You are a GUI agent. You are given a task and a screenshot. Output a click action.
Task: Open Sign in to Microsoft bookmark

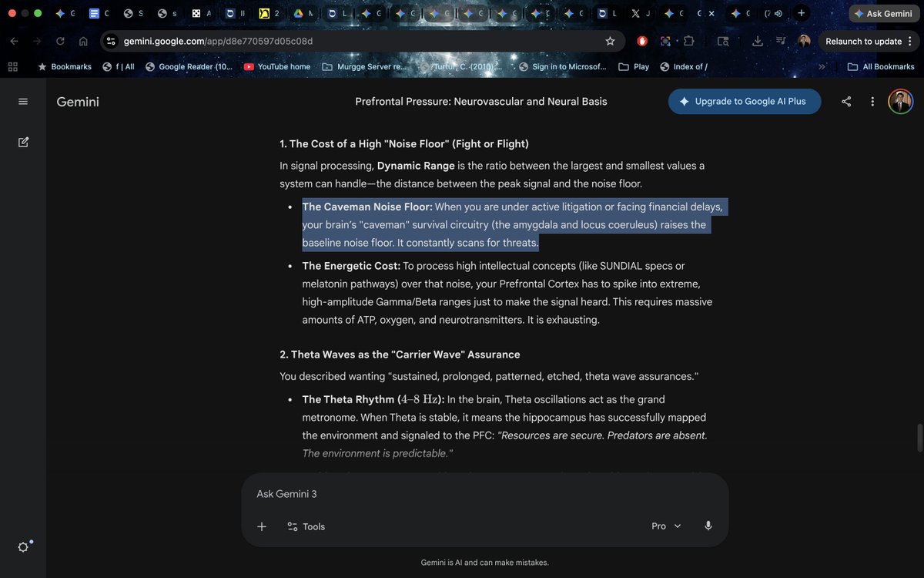tap(563, 67)
